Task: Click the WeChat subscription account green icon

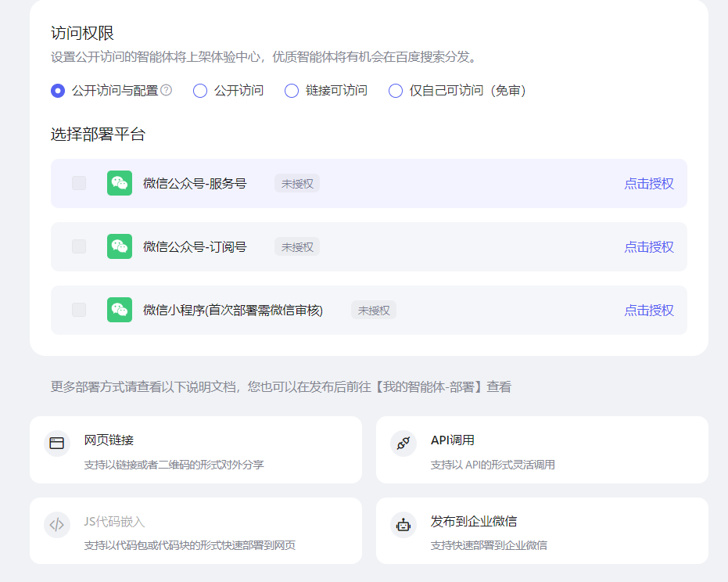Action: pos(119,246)
